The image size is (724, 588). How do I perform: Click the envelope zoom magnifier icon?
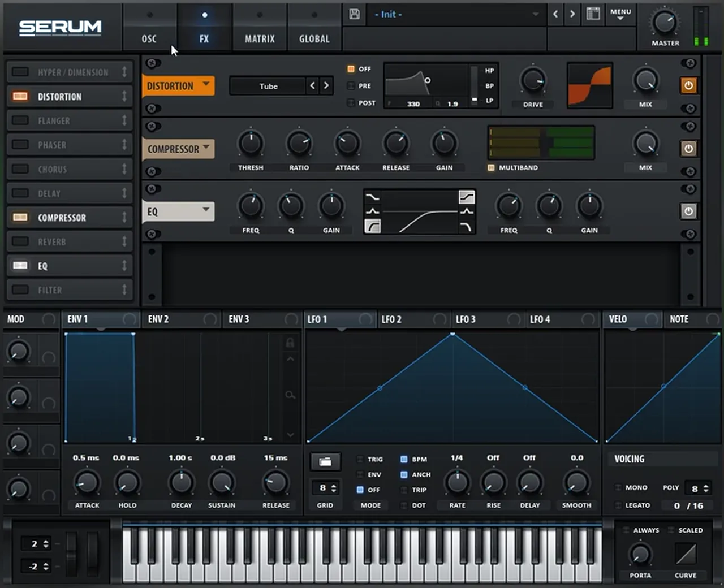[x=290, y=395]
